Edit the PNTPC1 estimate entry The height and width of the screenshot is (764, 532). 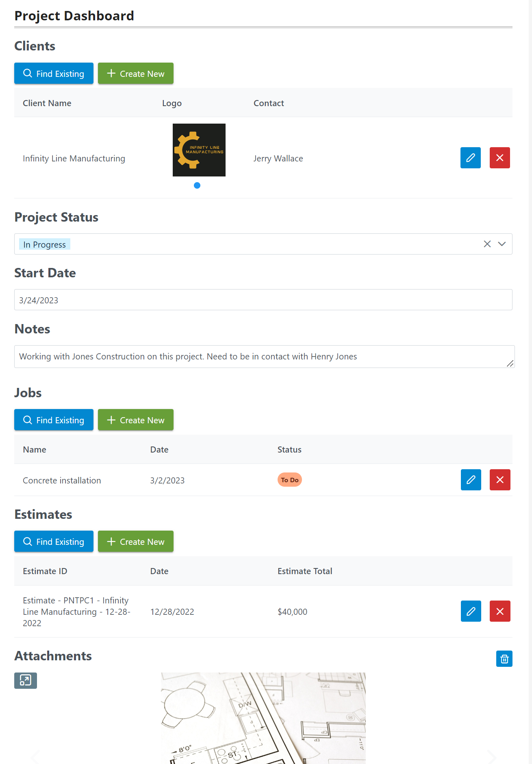(471, 611)
